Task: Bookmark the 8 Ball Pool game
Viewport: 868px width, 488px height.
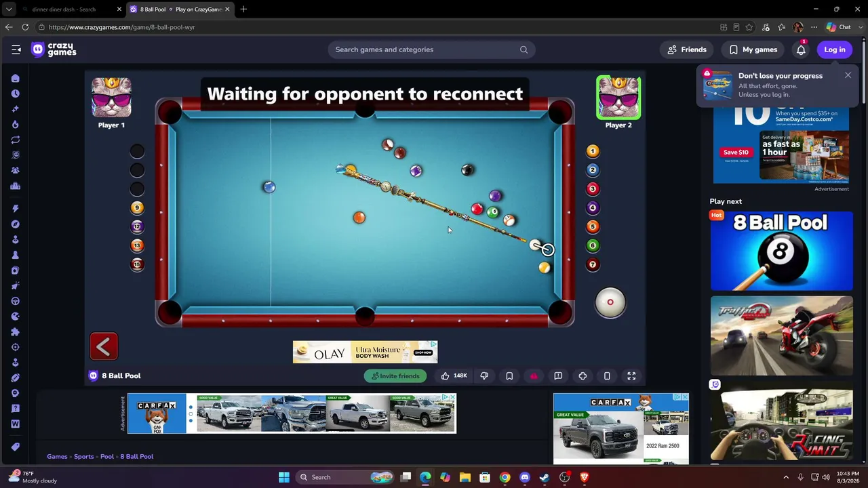Action: [509, 375]
